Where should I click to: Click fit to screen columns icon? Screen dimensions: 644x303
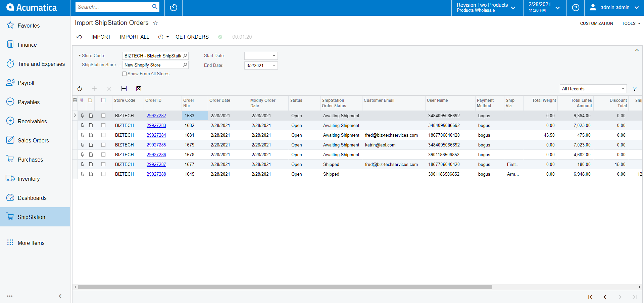pyautogui.click(x=124, y=89)
